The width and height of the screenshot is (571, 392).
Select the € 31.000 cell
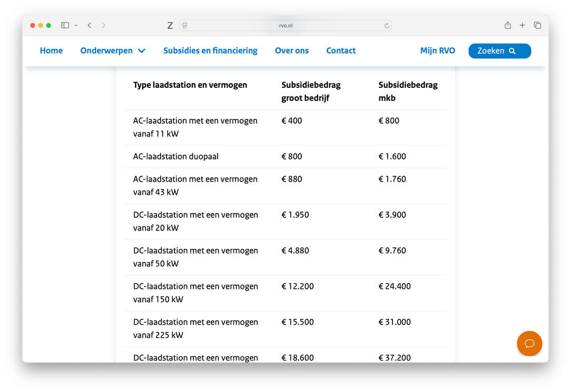(x=395, y=322)
